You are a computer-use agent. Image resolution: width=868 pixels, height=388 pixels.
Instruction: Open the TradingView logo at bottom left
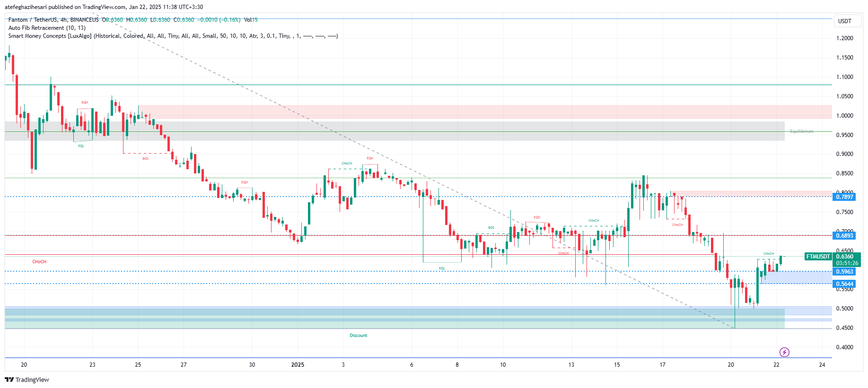click(27, 379)
